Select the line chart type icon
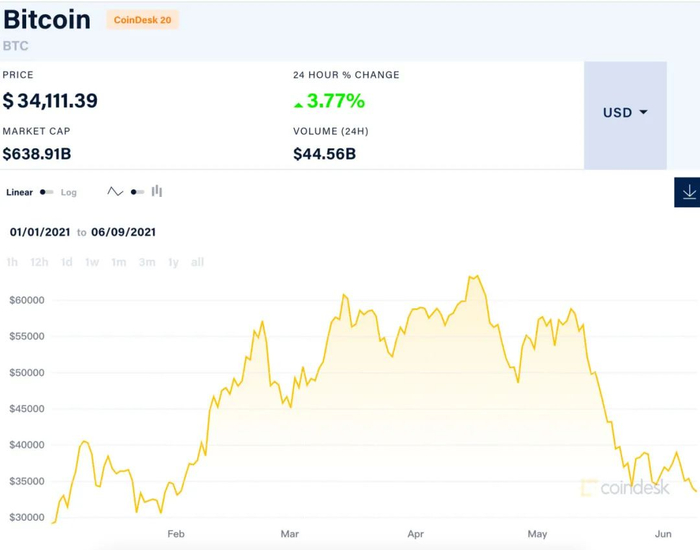The height and width of the screenshot is (550, 700). click(x=115, y=192)
